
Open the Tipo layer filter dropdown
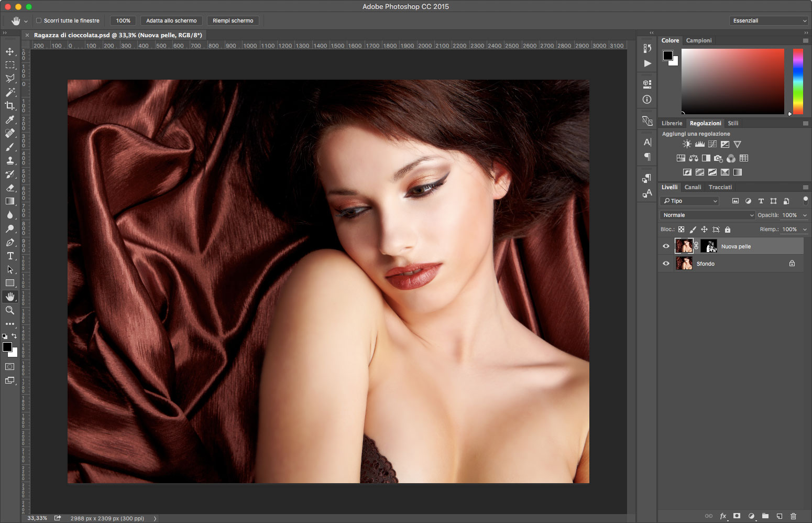[x=689, y=201]
